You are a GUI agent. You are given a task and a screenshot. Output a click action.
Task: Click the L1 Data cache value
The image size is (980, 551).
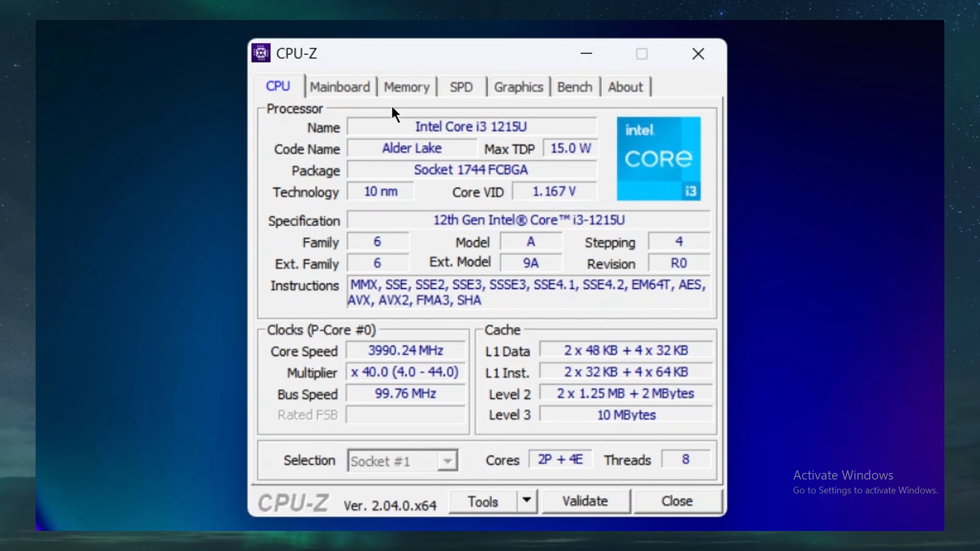pos(626,350)
